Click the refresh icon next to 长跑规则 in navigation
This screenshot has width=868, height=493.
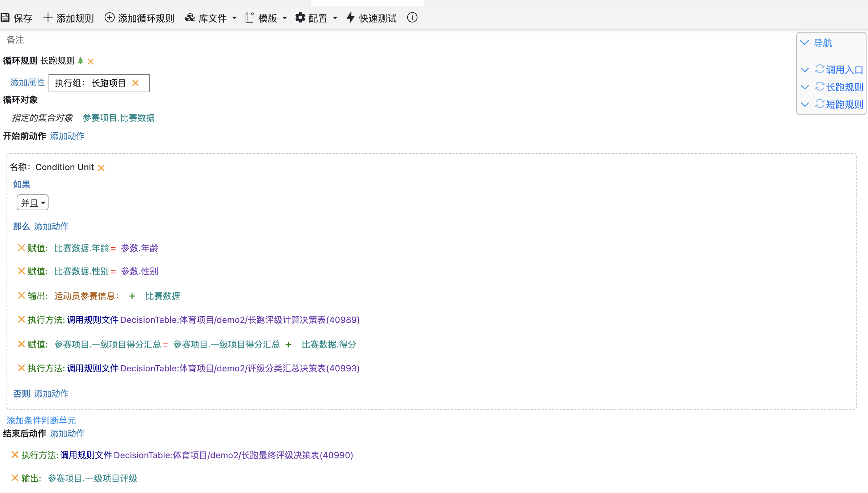point(820,87)
